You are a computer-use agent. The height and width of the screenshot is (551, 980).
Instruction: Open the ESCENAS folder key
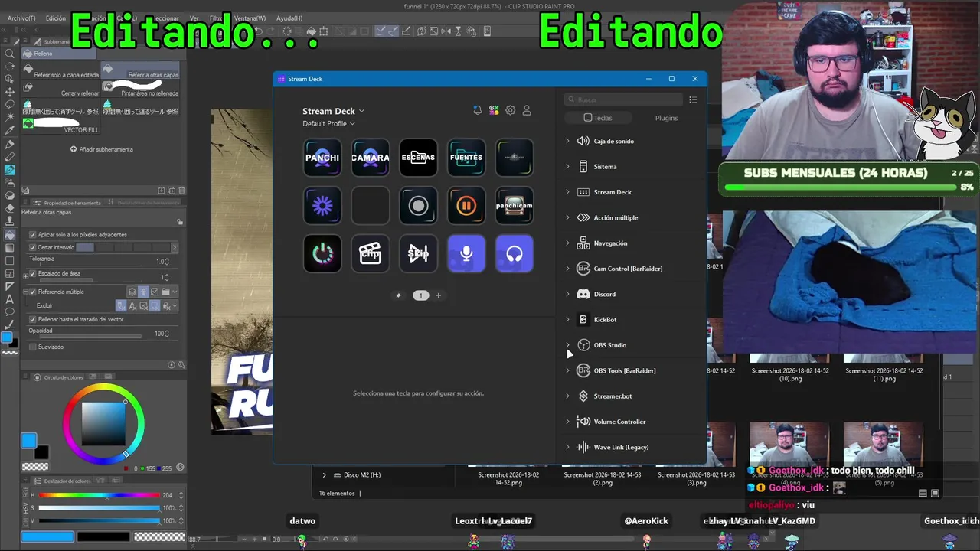(418, 158)
